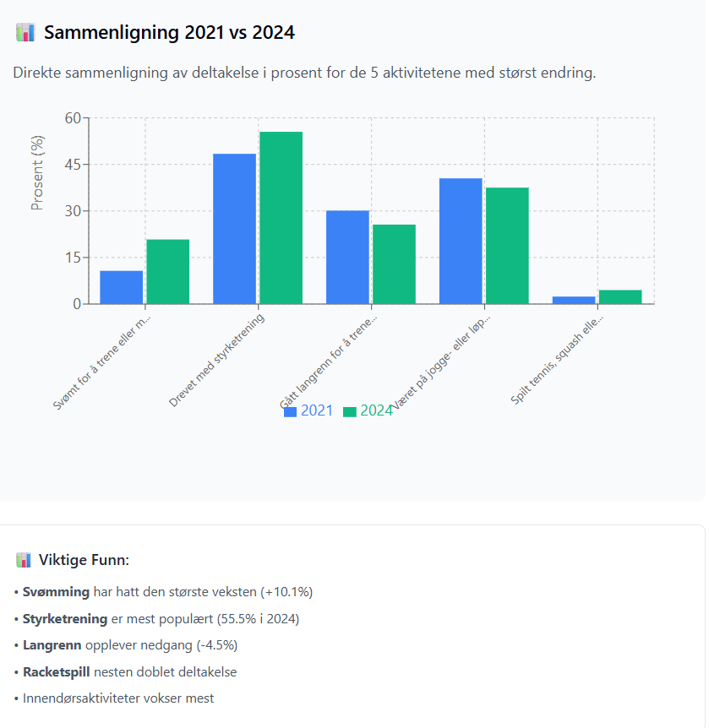Viewport: 709px width, 728px height.
Task: Click the 'Spilt tennis, squash' axis label
Action: pyautogui.click(x=557, y=360)
